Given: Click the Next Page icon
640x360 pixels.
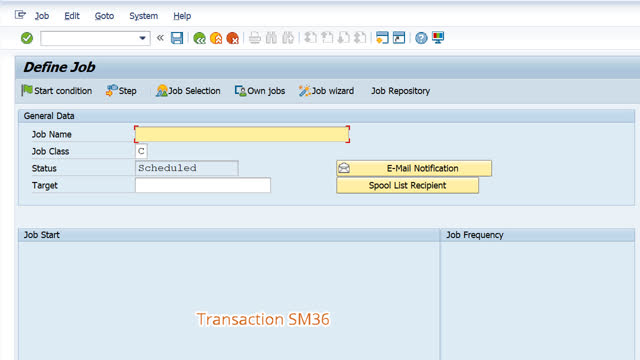Looking at the screenshot, I should pos(343,38).
